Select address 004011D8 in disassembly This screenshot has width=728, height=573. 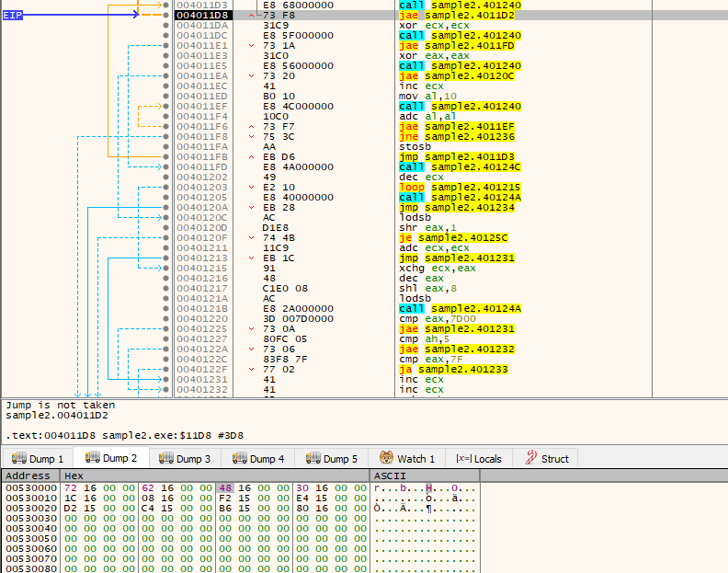[x=202, y=16]
